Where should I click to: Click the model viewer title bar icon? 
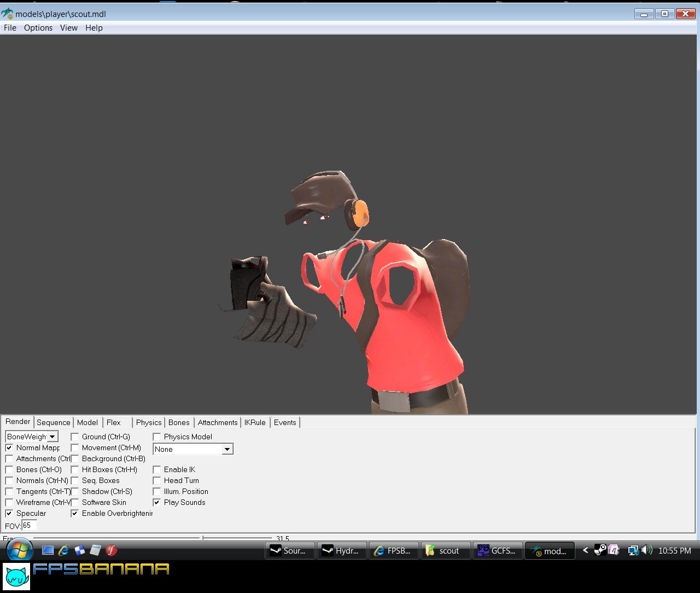click(x=7, y=13)
